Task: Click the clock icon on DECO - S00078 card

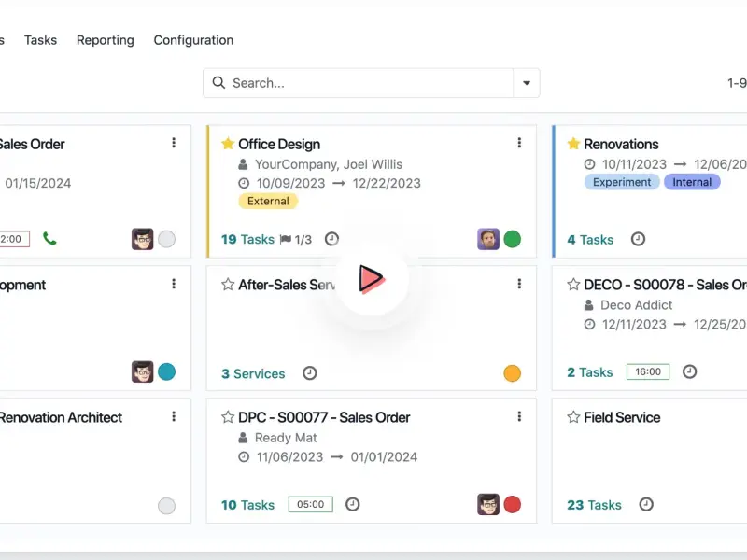Action: (689, 371)
